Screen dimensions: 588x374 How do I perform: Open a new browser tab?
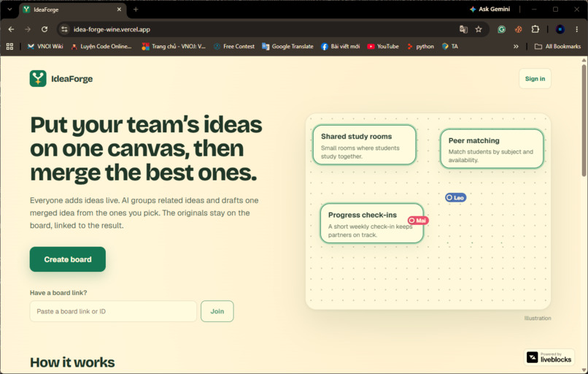136,9
